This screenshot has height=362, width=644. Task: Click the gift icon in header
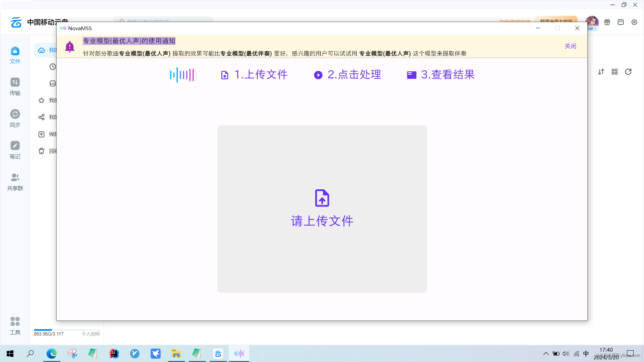pos(607,22)
